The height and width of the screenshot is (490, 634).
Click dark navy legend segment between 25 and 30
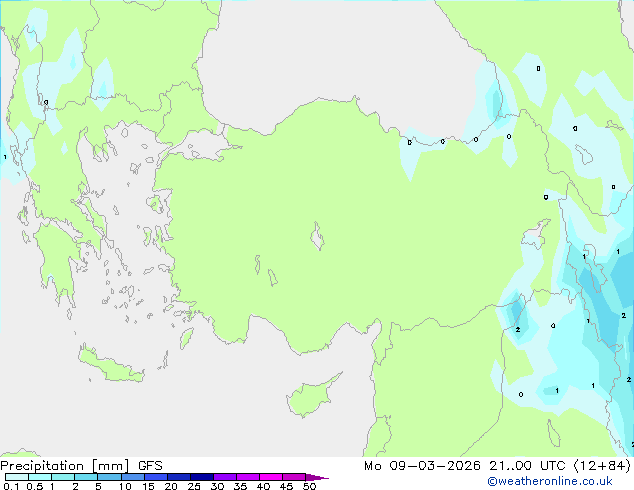pyautogui.click(x=202, y=477)
